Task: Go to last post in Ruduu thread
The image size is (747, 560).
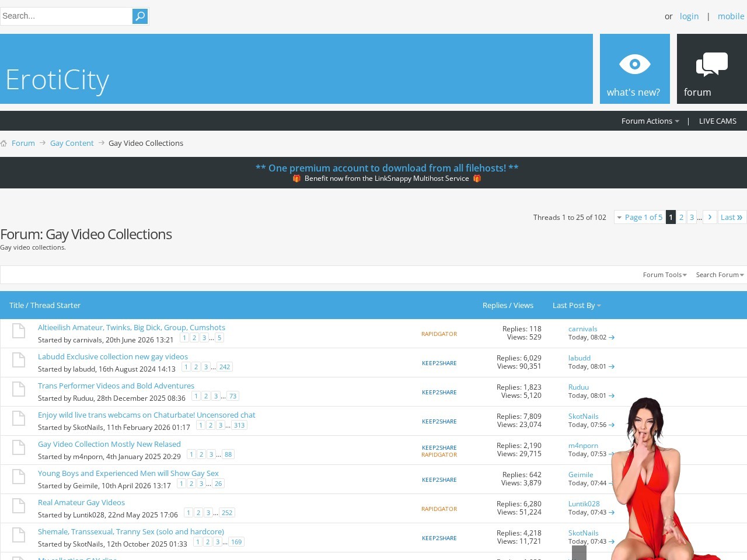Action: pyautogui.click(x=612, y=395)
